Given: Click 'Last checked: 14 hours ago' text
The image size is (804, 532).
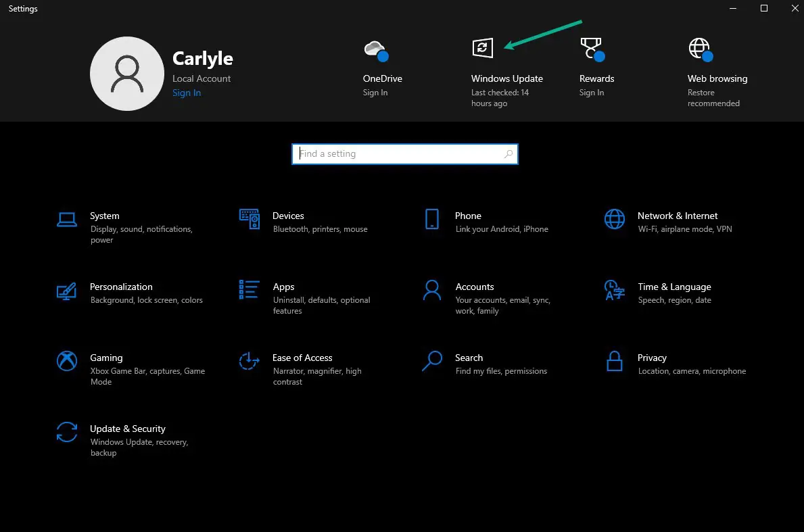Looking at the screenshot, I should tap(500, 98).
